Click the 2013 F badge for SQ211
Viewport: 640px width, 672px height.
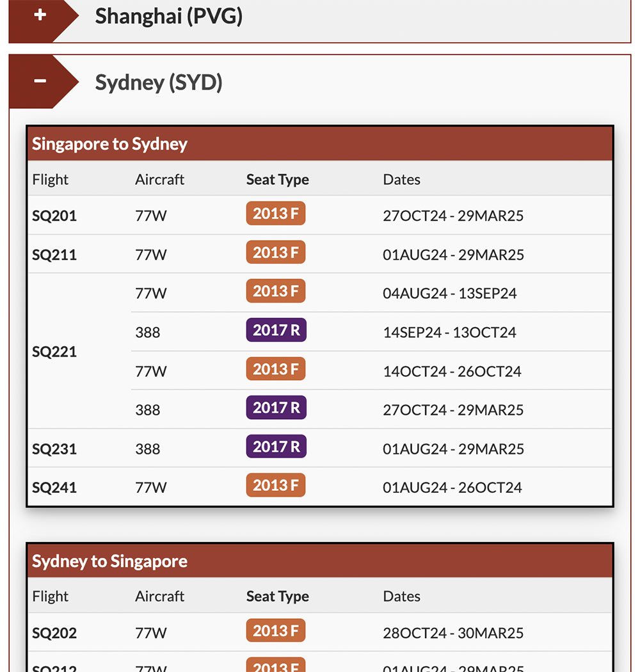pos(275,253)
